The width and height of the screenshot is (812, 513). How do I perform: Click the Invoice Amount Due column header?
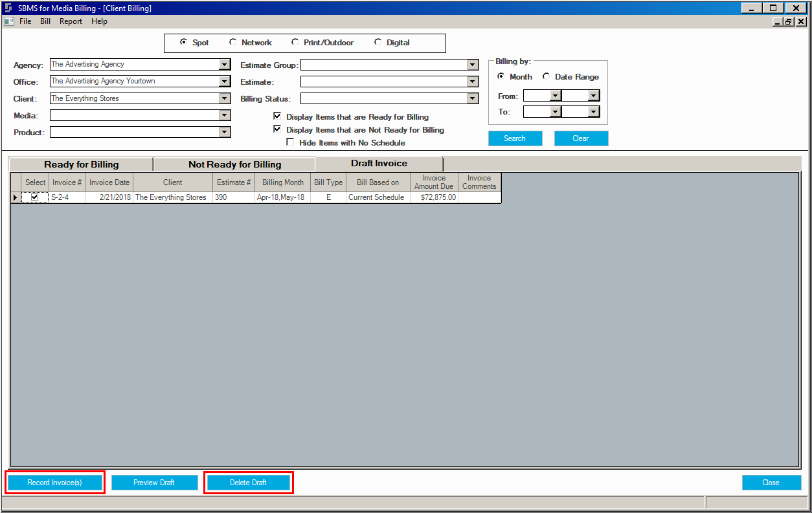tap(434, 182)
